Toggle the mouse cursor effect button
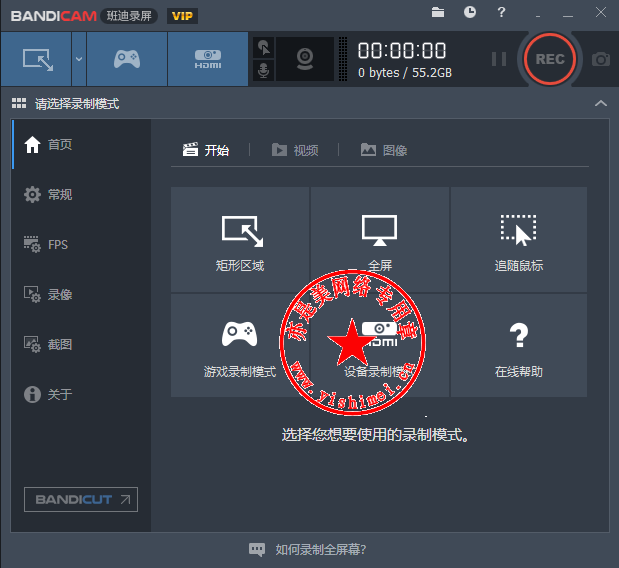This screenshot has width=619, height=568. click(x=263, y=47)
